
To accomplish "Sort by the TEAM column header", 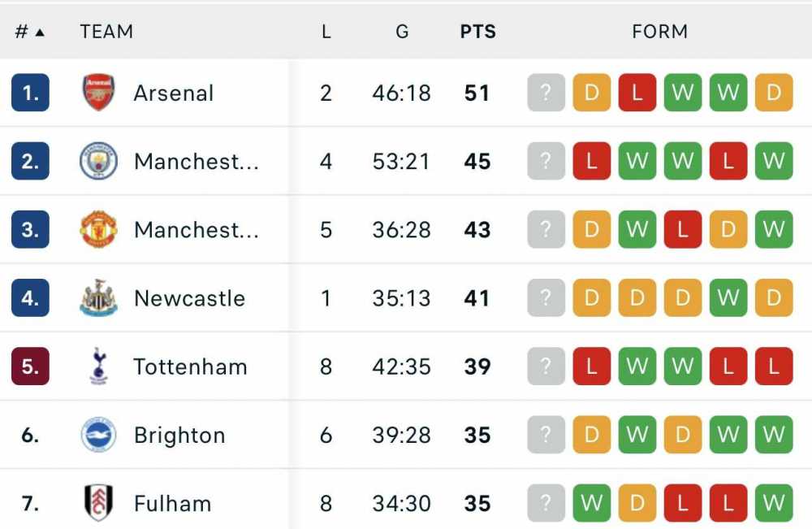I will click(106, 32).
